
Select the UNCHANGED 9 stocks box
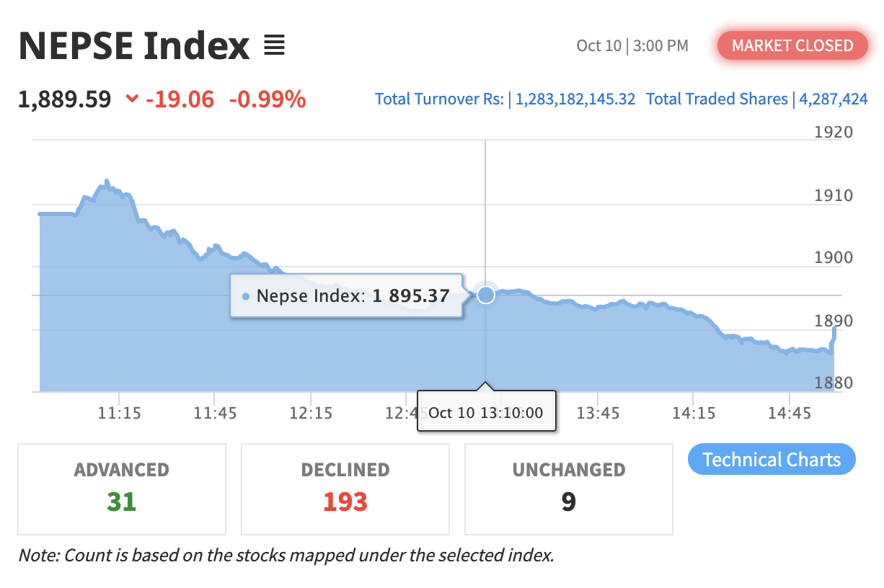click(x=569, y=489)
